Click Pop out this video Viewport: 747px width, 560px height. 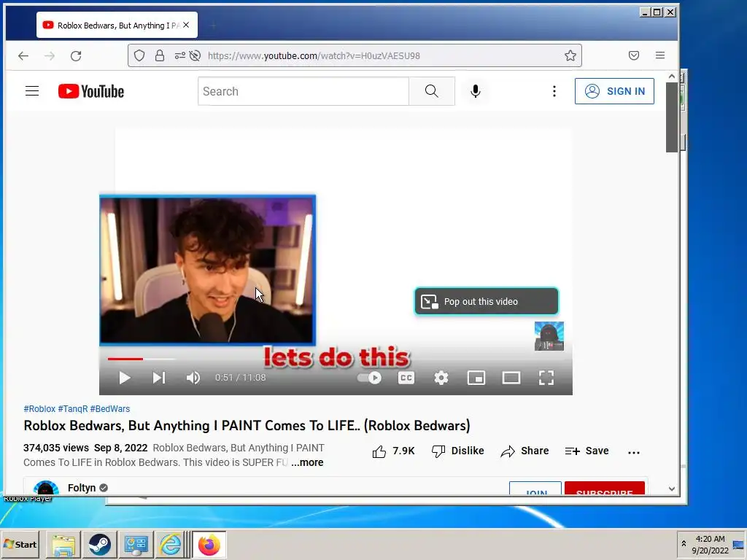[x=487, y=301]
